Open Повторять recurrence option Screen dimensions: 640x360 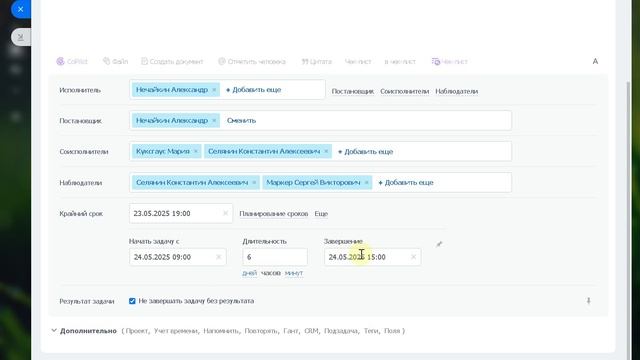(x=261, y=331)
